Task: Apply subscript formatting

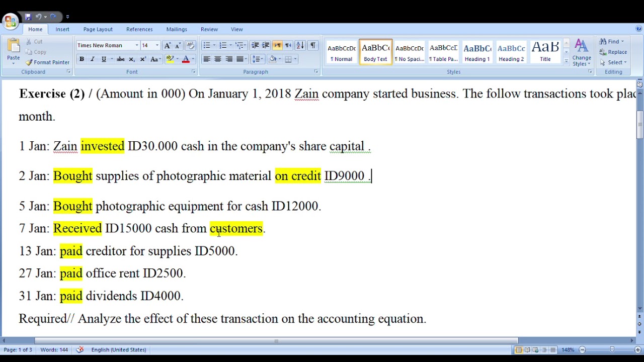Action: (132, 59)
